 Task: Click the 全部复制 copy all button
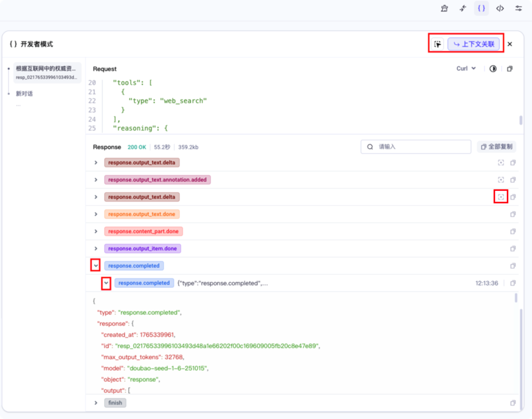[497, 147]
